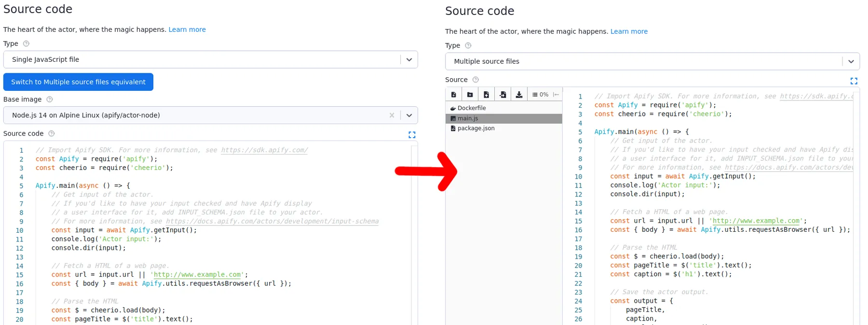Screen dimensions: 868x325
Task: Open the left panel Learn more link
Action: tap(187, 29)
